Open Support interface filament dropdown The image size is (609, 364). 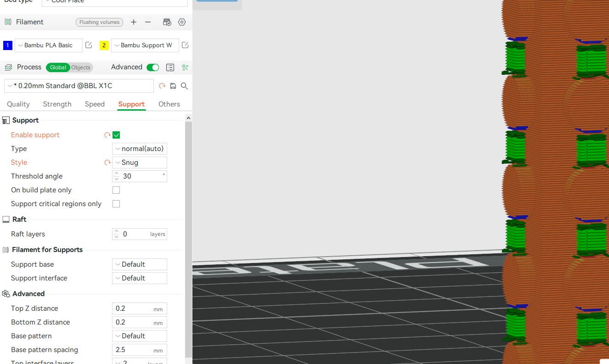click(x=140, y=278)
